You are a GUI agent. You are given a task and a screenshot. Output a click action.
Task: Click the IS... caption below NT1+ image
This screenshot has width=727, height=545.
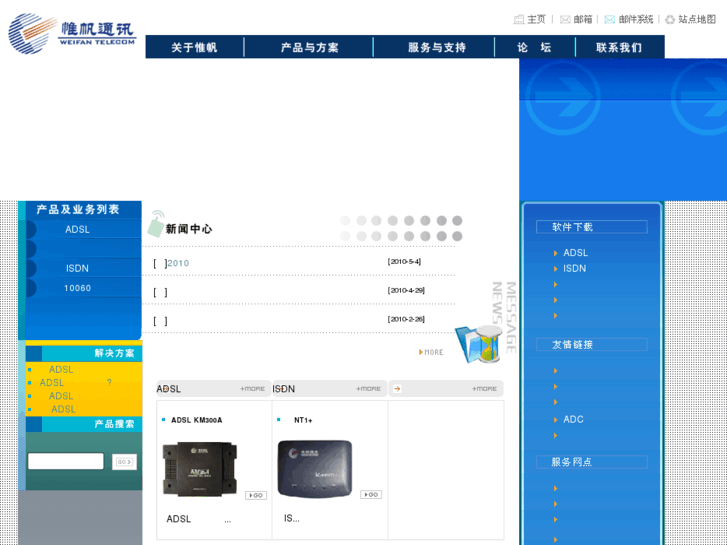coord(292,518)
